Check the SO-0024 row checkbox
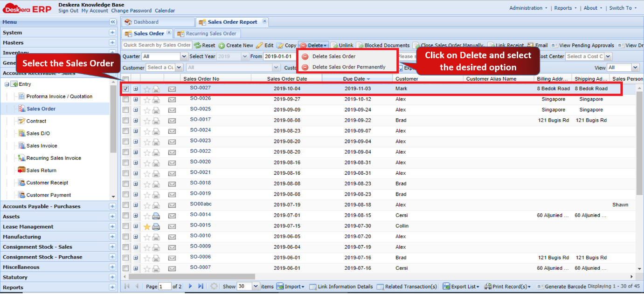The image size is (644, 294). pyautogui.click(x=126, y=131)
